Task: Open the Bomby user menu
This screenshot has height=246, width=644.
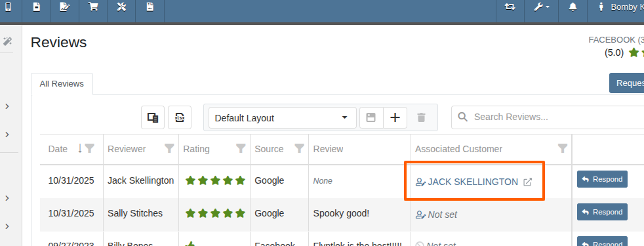Action: click(622, 7)
